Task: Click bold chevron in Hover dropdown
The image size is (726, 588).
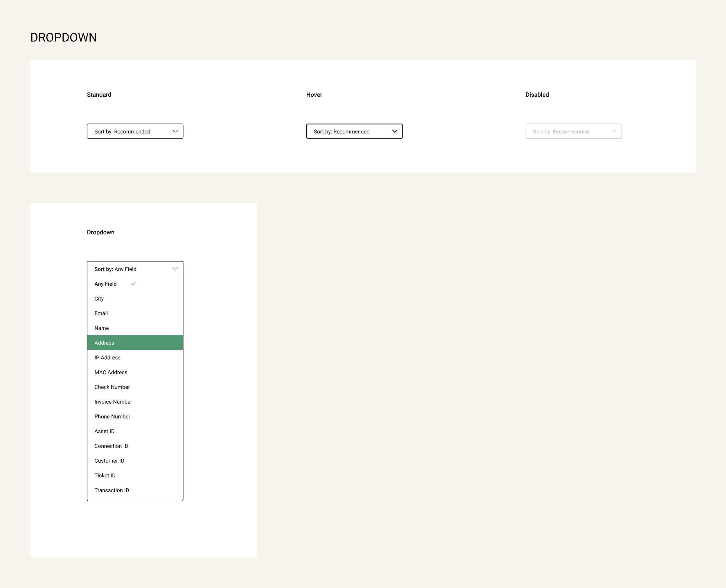Action: click(395, 131)
